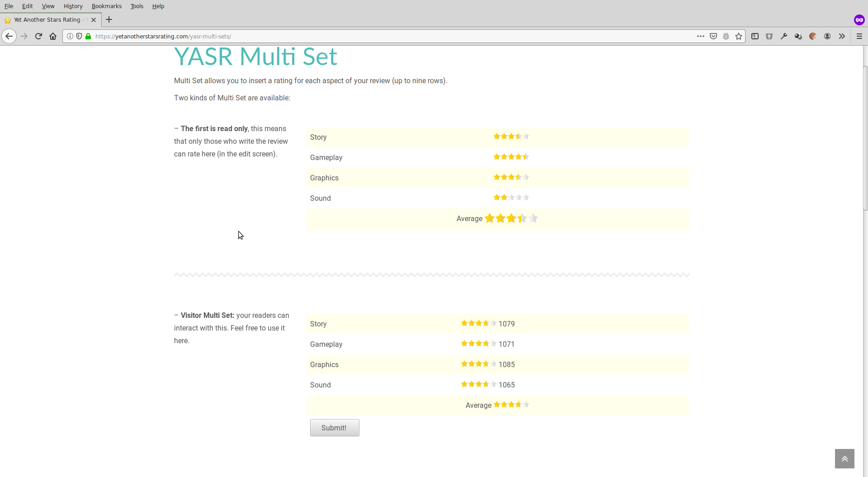Click the vote count 1065

[x=507, y=385]
